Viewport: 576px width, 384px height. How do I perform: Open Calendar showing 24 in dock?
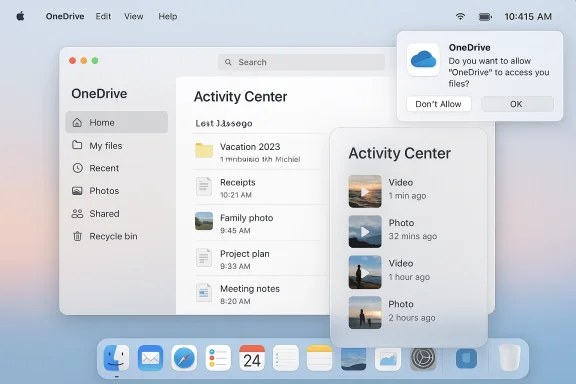(x=252, y=358)
